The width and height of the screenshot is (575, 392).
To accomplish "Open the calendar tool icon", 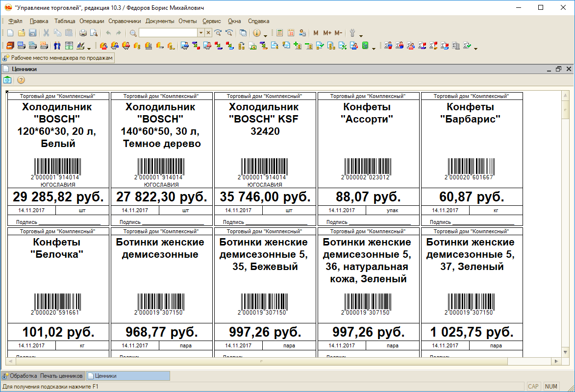I will pos(291,33).
